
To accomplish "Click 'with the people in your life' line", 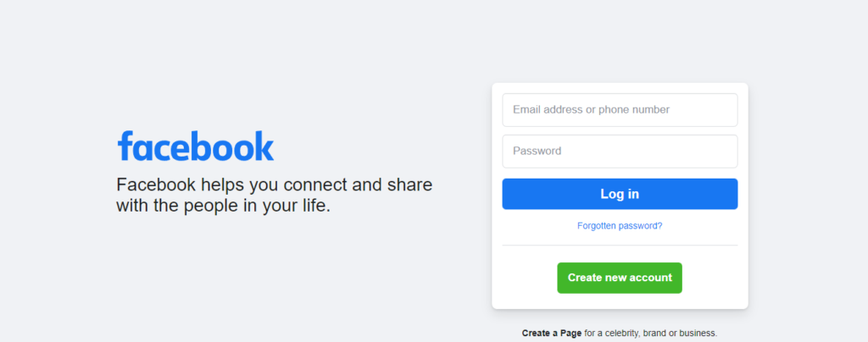I will 223,206.
